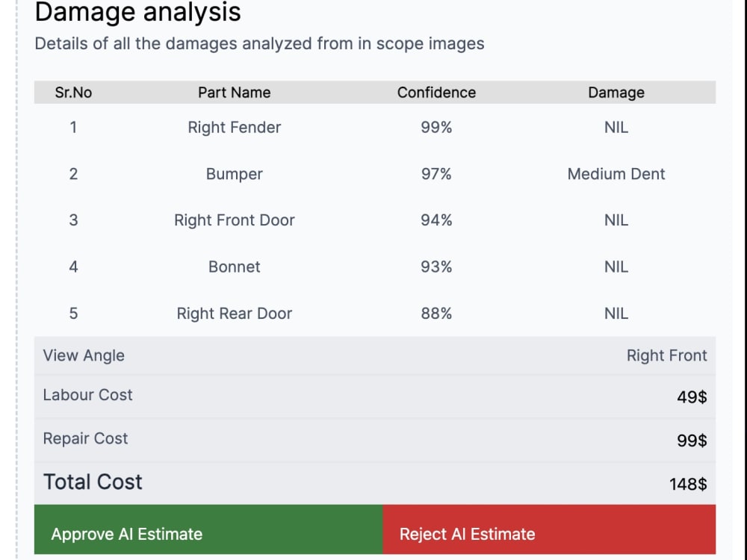The image size is (747, 560).
Task: Click the Damage analysis heading
Action: tap(137, 11)
